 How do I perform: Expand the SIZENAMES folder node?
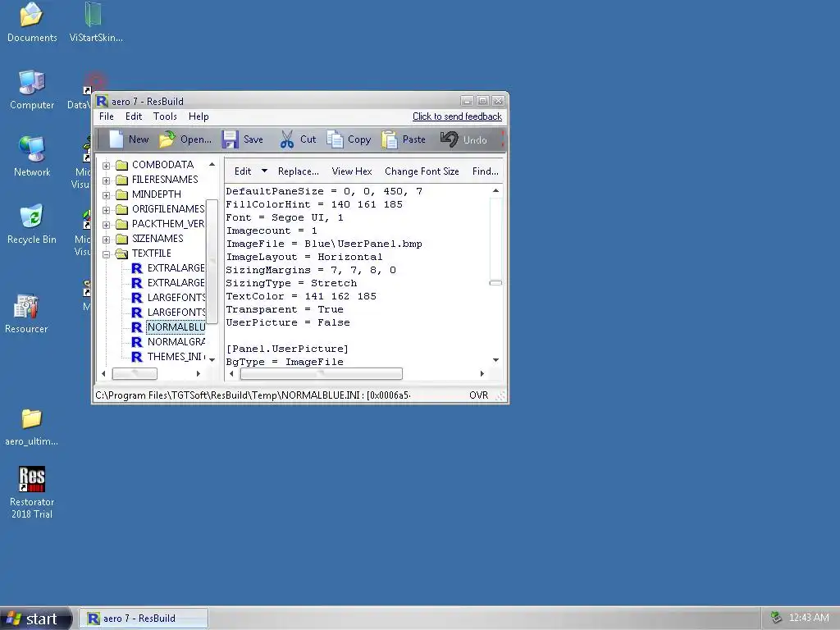(106, 240)
